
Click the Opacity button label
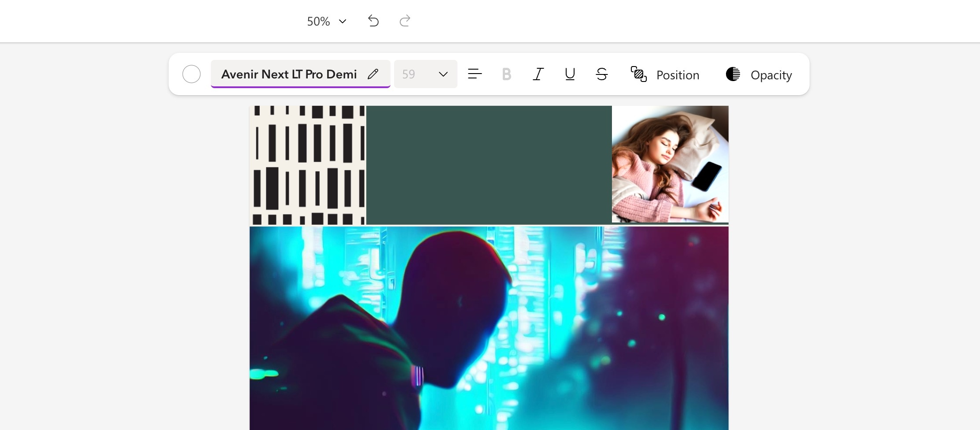click(771, 75)
